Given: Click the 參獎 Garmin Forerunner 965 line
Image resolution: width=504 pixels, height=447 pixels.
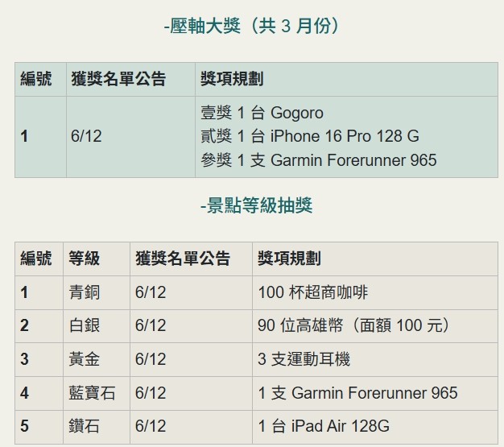Looking at the screenshot, I should coord(319,160).
